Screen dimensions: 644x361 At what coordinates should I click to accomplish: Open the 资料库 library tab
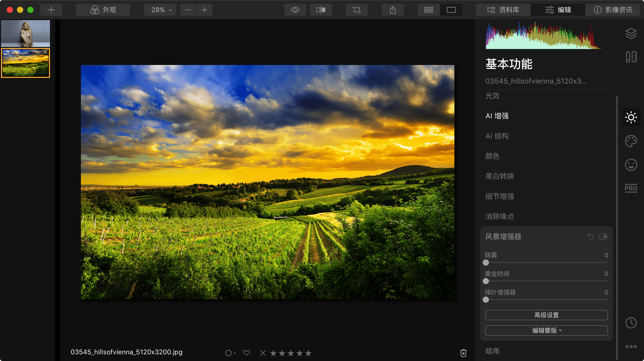pyautogui.click(x=503, y=10)
